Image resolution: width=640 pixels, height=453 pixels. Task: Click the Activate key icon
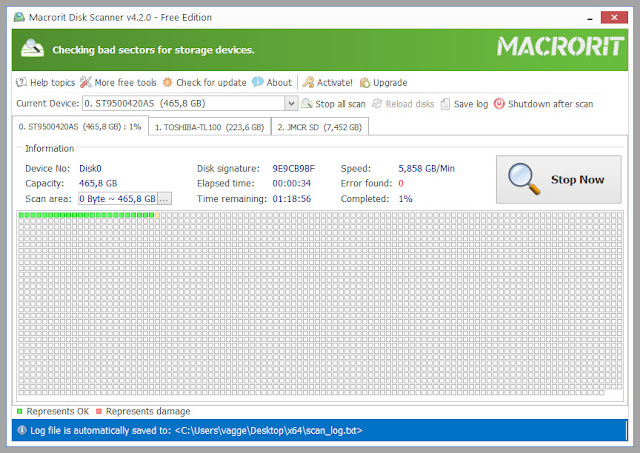point(308,82)
